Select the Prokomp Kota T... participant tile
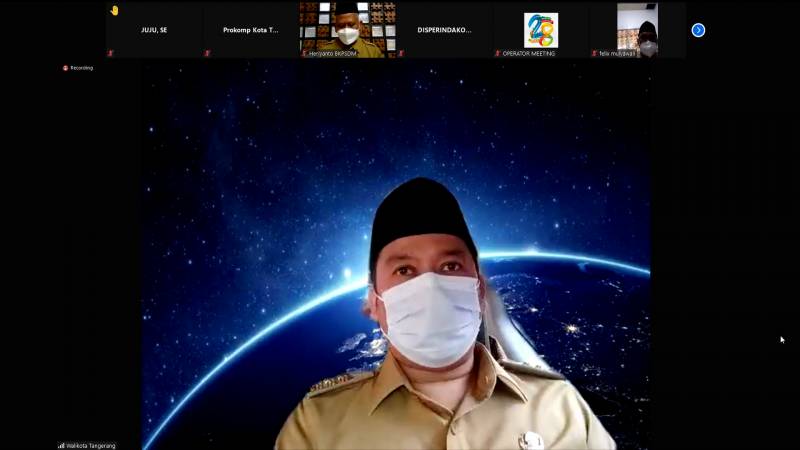Image resolution: width=800 pixels, height=450 pixels. (x=250, y=30)
